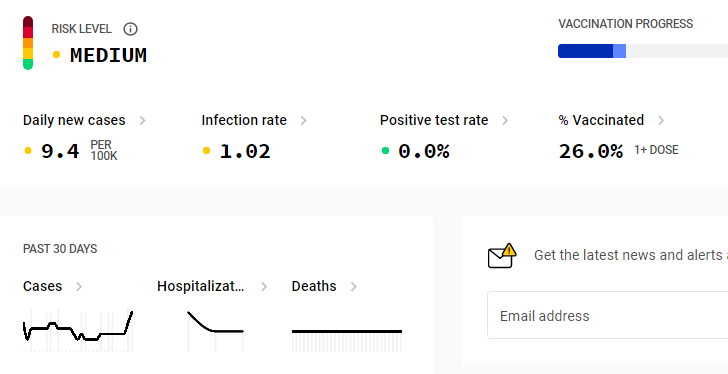Click the email alert envelope icon

tap(502, 255)
